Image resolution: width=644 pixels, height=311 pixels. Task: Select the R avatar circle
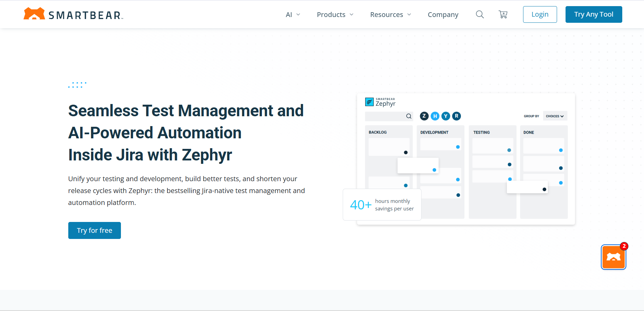click(457, 116)
